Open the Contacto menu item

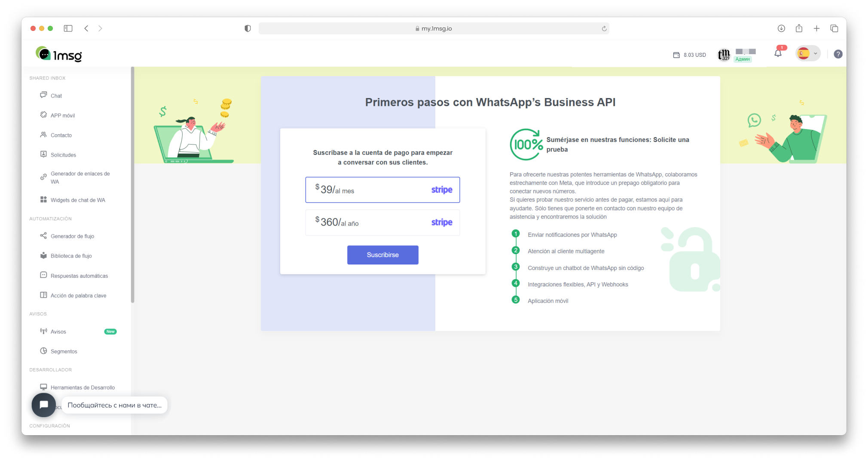tap(61, 135)
